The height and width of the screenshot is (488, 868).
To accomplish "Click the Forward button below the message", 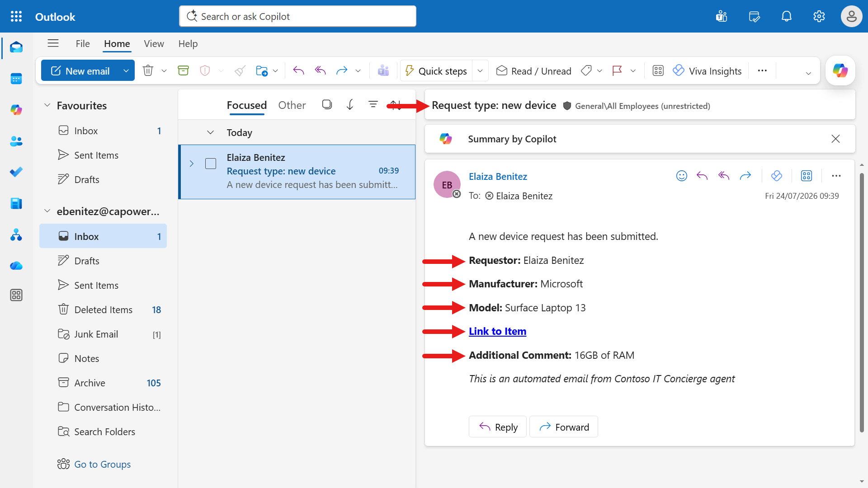I will 564,427.
